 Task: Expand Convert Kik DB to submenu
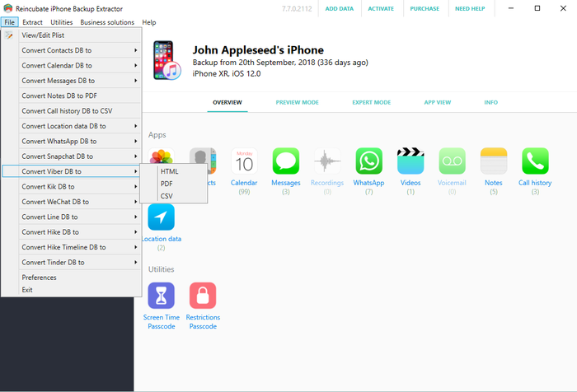tap(80, 187)
